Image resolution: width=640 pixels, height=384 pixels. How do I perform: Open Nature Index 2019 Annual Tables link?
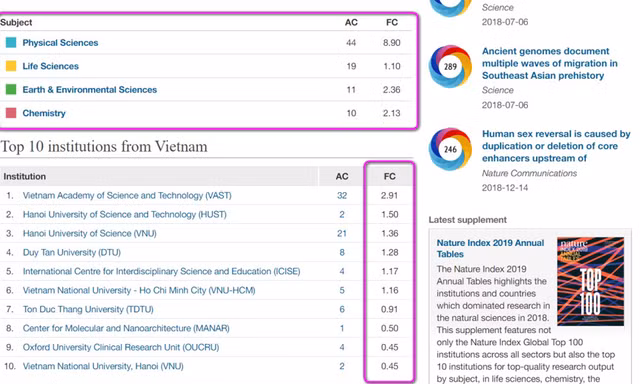490,248
